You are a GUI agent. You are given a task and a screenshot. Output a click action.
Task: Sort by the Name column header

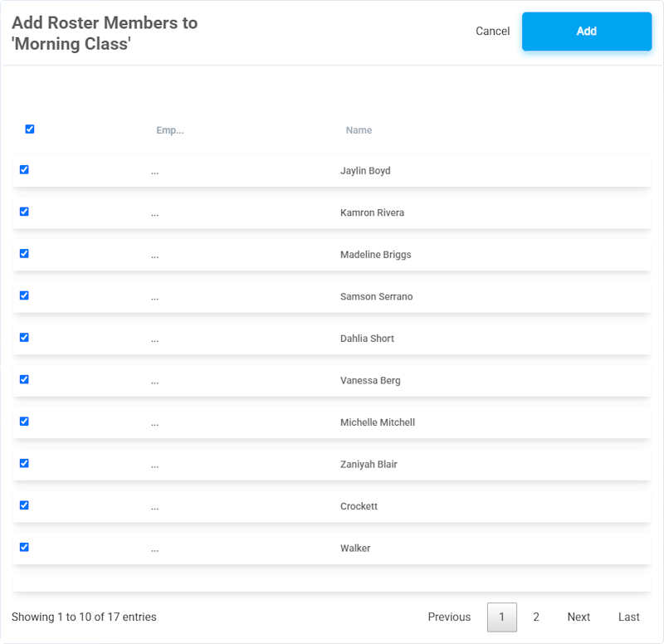pos(359,130)
